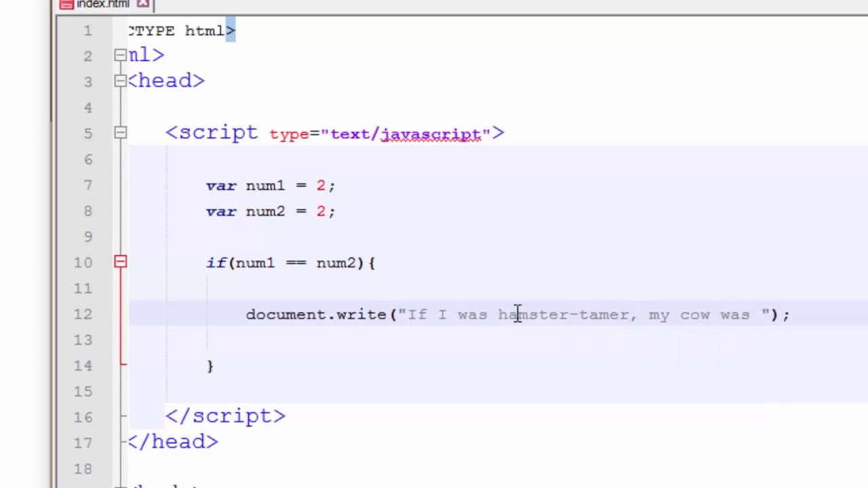The width and height of the screenshot is (868, 488).
Task: Click line number 15 in the margin
Action: (x=84, y=391)
